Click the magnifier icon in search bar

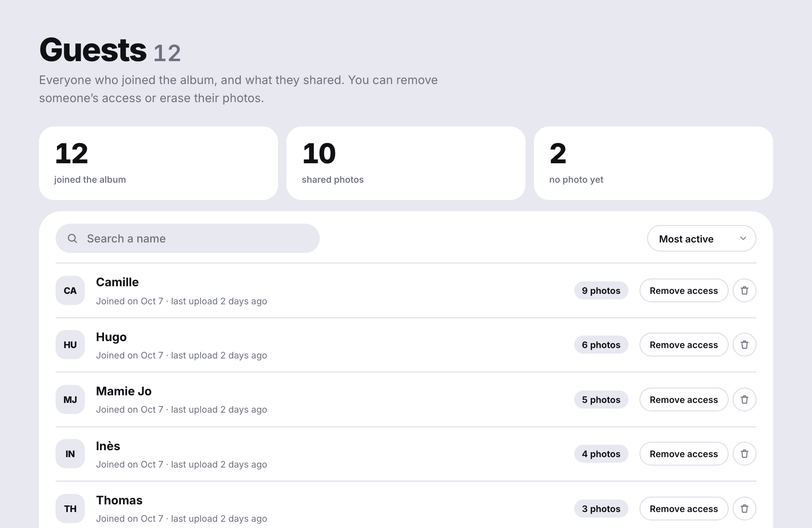72,238
